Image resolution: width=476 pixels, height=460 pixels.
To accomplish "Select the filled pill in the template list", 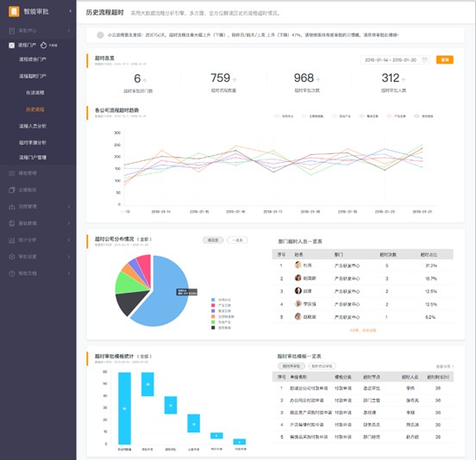I will 291,366.
